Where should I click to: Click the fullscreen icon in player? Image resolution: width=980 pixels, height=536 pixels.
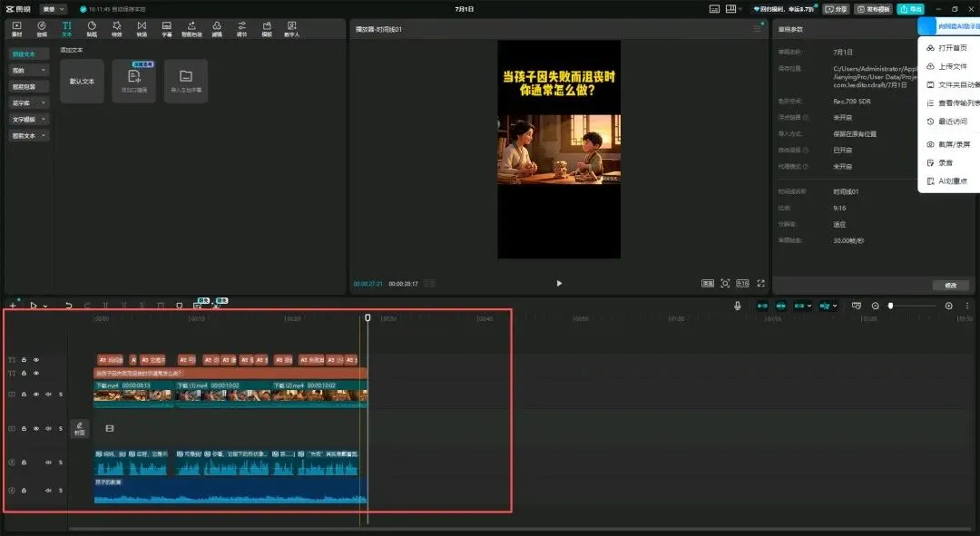point(760,283)
